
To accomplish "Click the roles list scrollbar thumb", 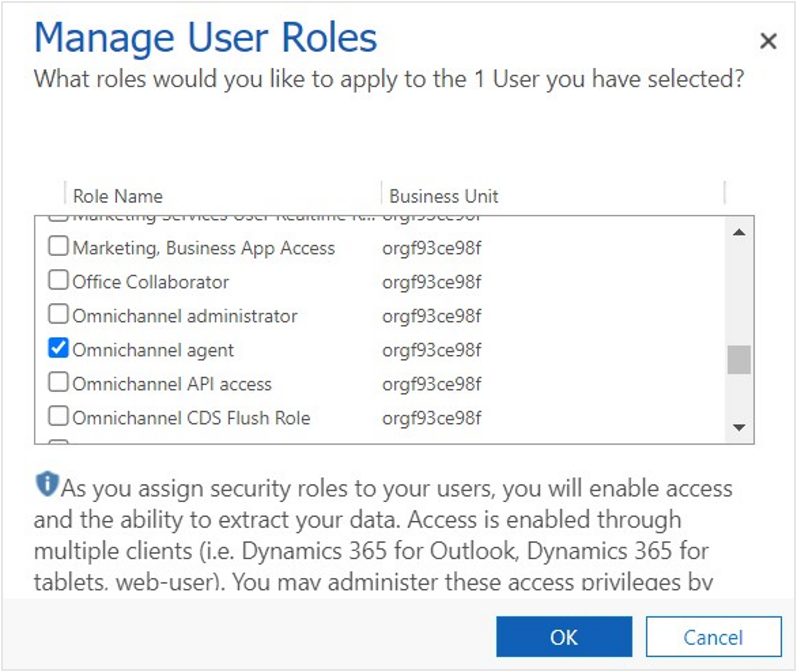I will [739, 359].
